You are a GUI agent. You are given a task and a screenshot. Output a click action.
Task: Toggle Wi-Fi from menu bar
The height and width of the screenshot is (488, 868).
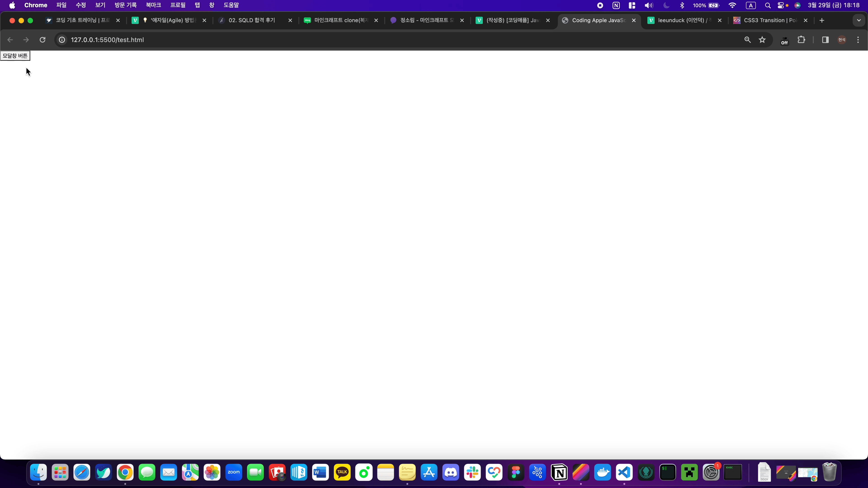point(732,5)
